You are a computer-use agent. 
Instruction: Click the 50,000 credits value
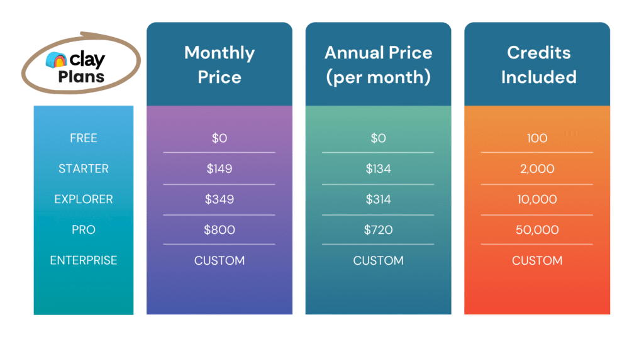(537, 229)
